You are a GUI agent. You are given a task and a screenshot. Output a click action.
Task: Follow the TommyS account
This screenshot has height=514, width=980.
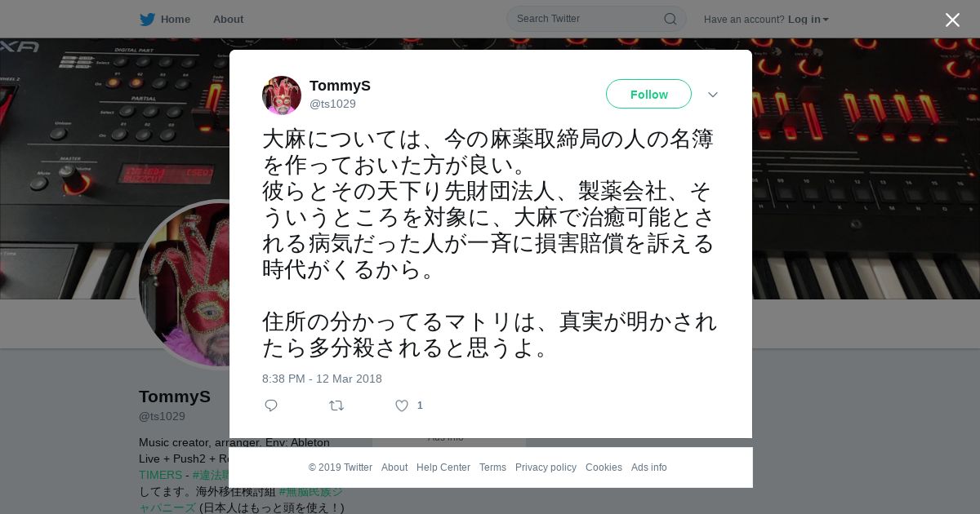coord(648,94)
